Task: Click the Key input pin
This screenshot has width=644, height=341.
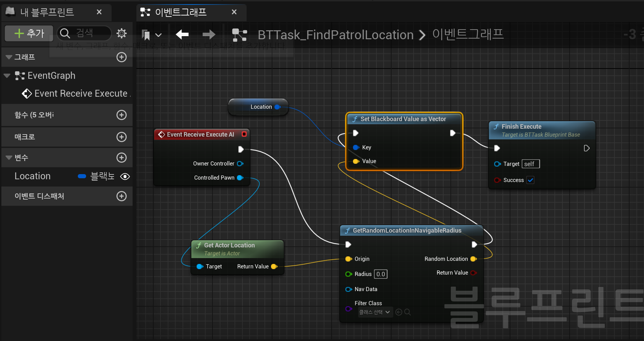Action: (x=356, y=148)
